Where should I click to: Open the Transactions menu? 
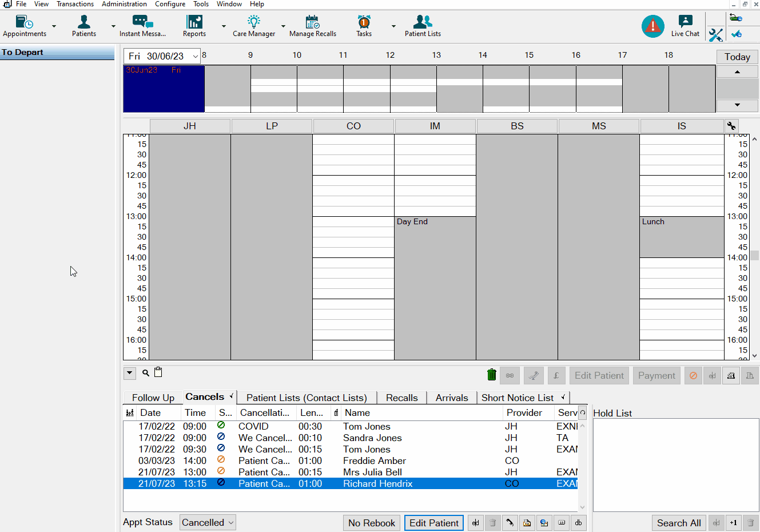click(x=75, y=4)
